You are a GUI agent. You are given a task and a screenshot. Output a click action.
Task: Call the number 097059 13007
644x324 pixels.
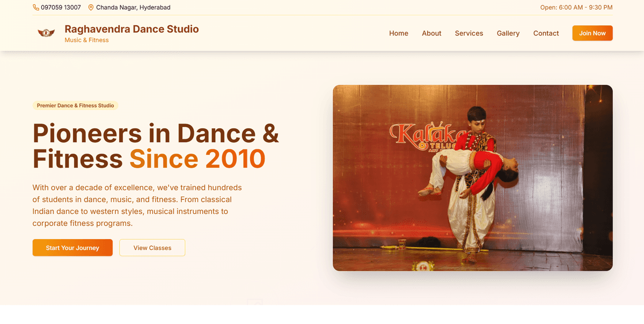[61, 8]
